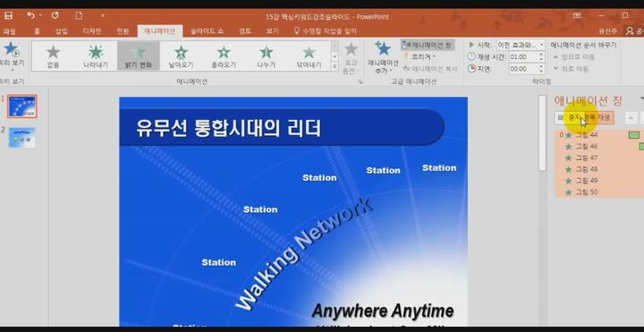Click the green timing bar of 그림 44
This screenshot has height=332, width=644.
pyautogui.click(x=634, y=135)
